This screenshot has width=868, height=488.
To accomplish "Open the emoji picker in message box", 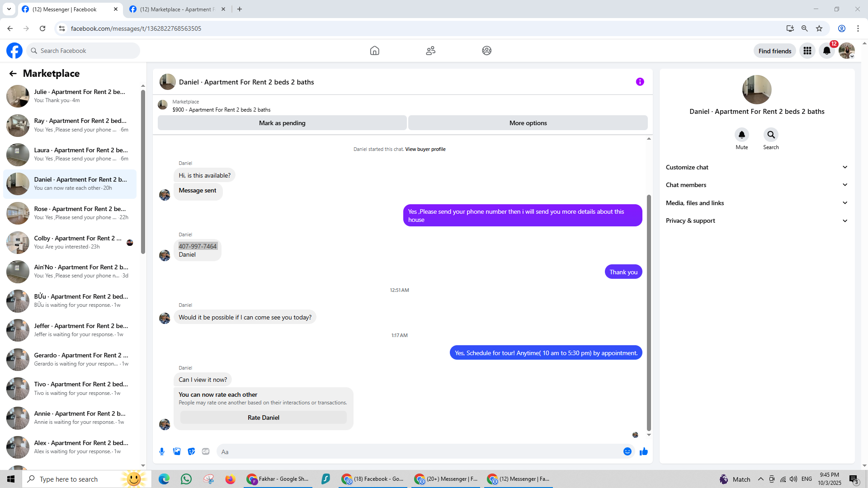I will [x=627, y=451].
